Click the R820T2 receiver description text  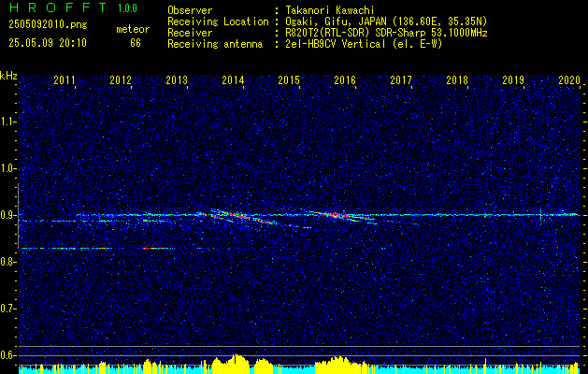386,33
